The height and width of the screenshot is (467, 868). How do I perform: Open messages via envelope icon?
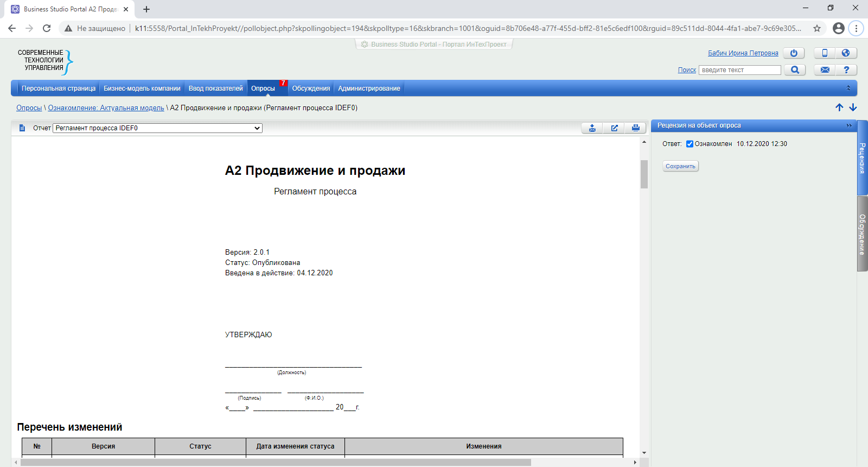(x=825, y=70)
